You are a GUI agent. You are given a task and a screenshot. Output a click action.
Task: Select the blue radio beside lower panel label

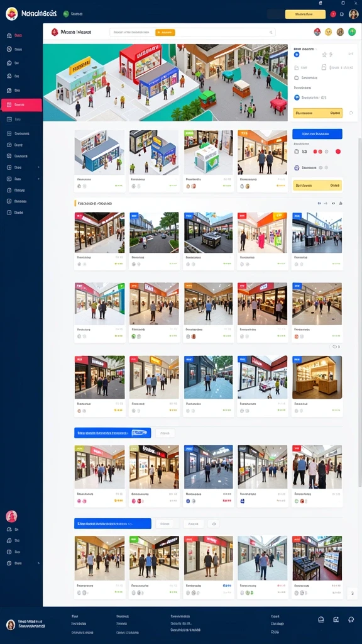297,97
